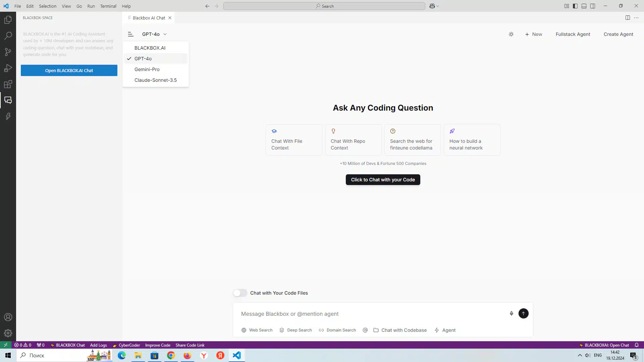Viewport: 644px width, 362px height.
Task: Toggle Web Search option
Action: tap(257, 330)
